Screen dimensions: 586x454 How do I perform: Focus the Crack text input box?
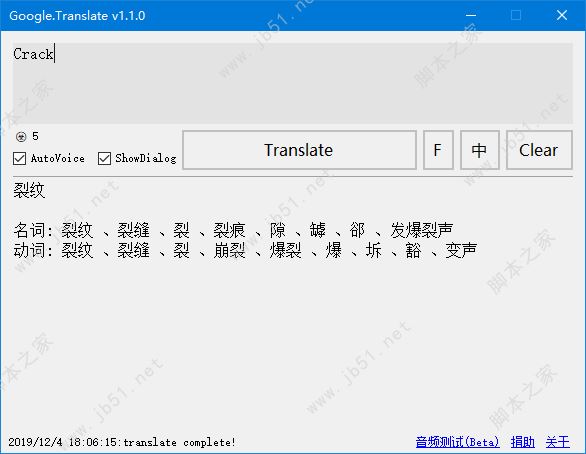point(293,83)
